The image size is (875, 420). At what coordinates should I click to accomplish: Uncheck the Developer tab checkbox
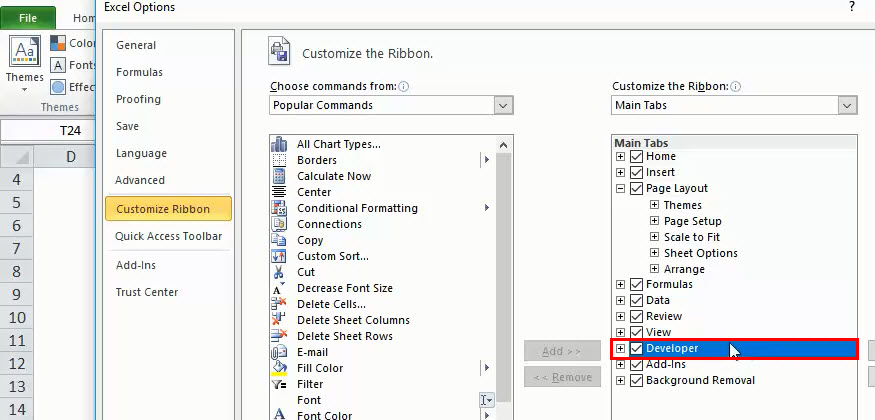(x=637, y=348)
